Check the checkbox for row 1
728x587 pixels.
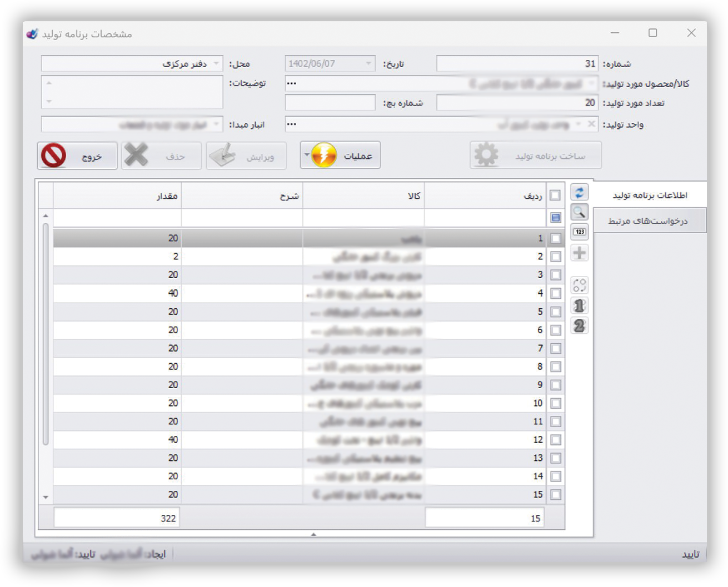(x=555, y=238)
